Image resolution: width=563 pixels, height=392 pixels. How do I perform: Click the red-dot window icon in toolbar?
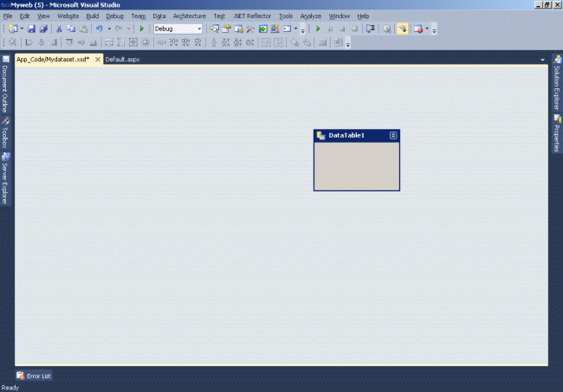coord(418,29)
